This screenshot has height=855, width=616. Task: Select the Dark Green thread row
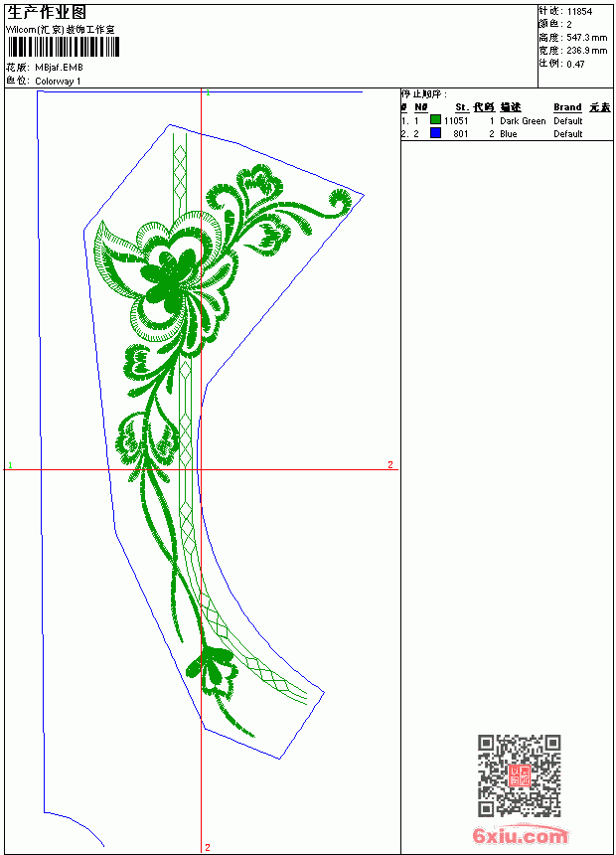pos(507,120)
